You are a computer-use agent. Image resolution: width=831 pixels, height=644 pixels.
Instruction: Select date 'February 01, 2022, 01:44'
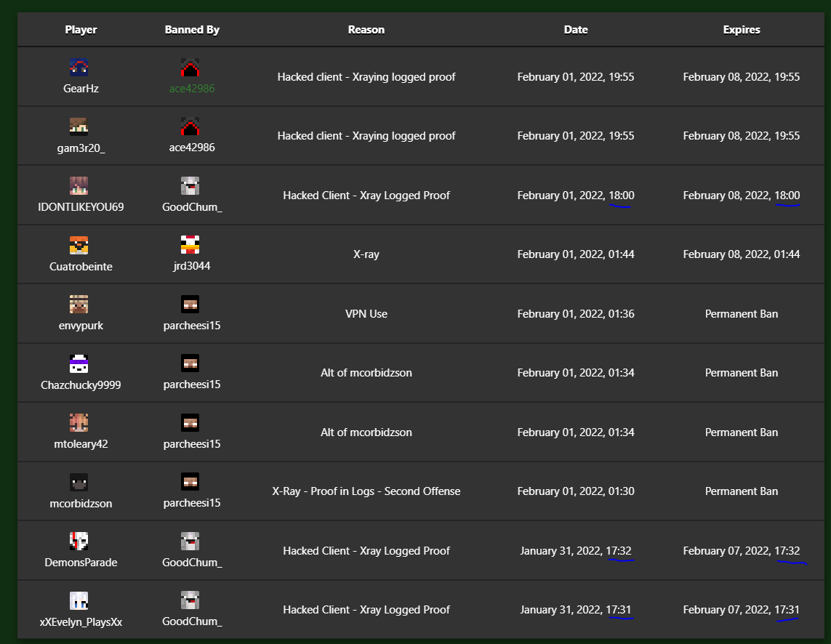coord(576,254)
